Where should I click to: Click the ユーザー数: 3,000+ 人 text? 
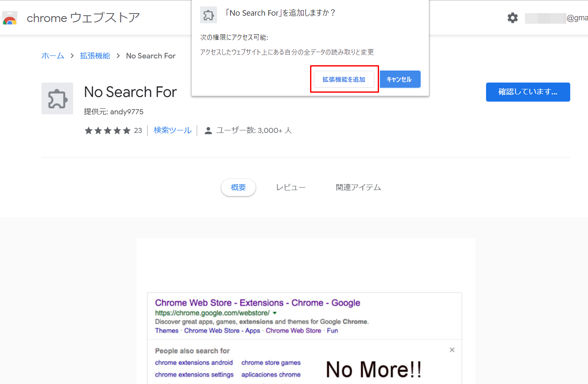click(x=254, y=130)
